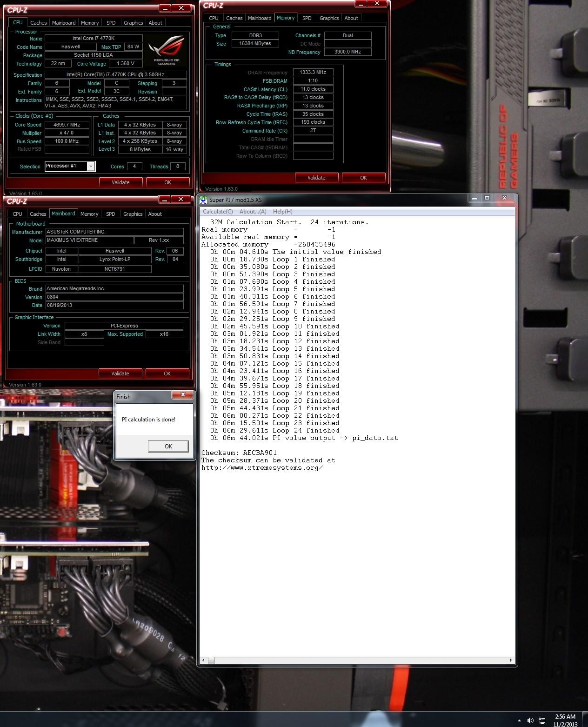Click the Checksum: AECBA901 line

239,453
